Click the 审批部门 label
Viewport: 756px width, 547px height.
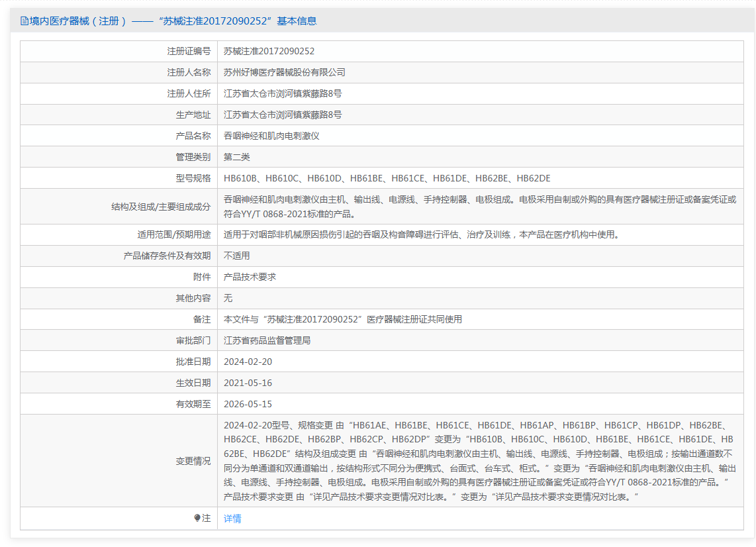tap(193, 341)
